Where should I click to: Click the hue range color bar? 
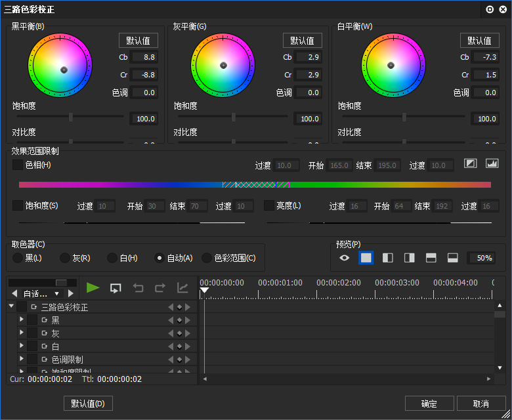(255, 184)
